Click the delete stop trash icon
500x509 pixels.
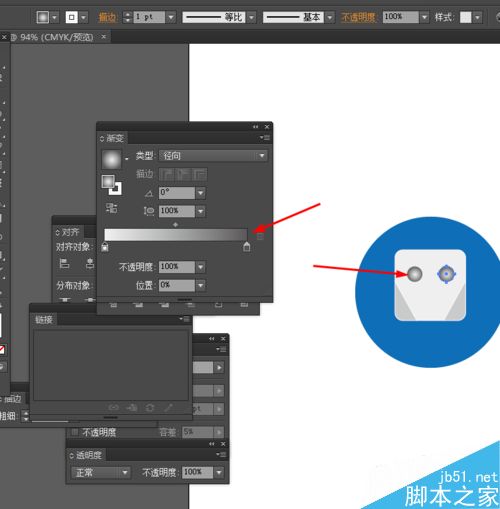[260, 236]
